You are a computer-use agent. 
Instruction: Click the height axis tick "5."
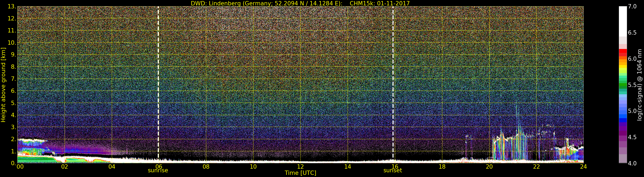[x=13, y=103]
